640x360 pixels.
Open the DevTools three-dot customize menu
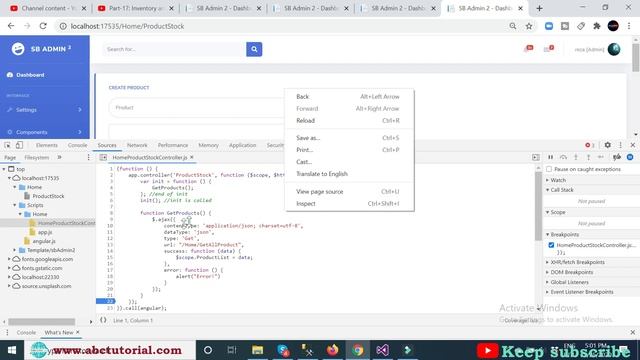pyautogui.click(x=620, y=145)
